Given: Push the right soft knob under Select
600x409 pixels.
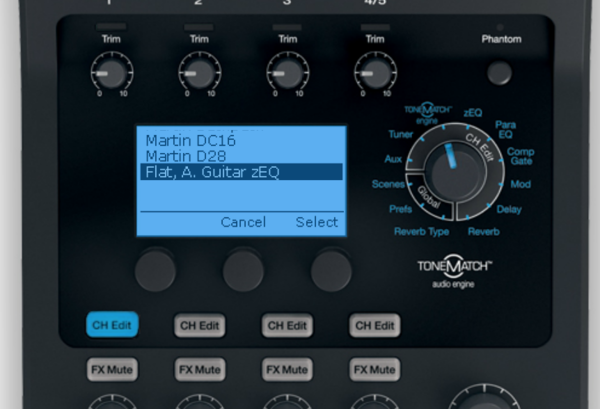Looking at the screenshot, I should [331, 270].
